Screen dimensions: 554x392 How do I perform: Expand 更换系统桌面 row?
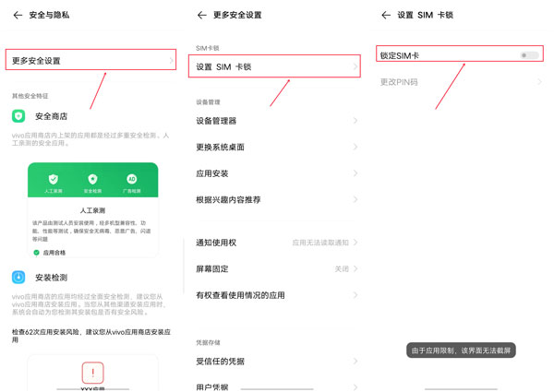(274, 148)
